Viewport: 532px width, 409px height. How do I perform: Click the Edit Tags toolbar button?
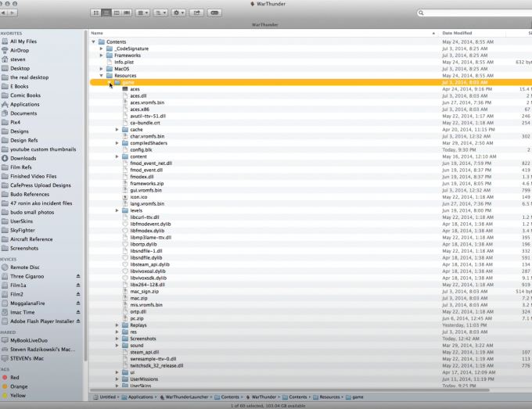click(214, 13)
